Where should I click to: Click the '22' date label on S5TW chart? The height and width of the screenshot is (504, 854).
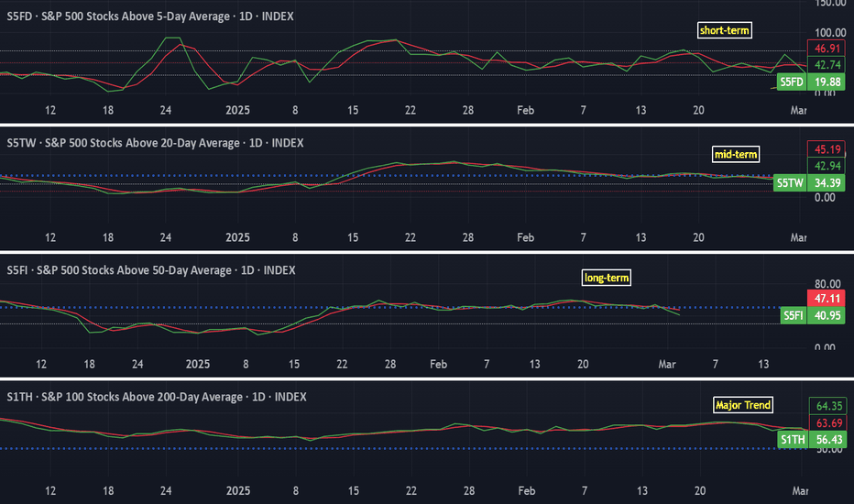(x=411, y=237)
